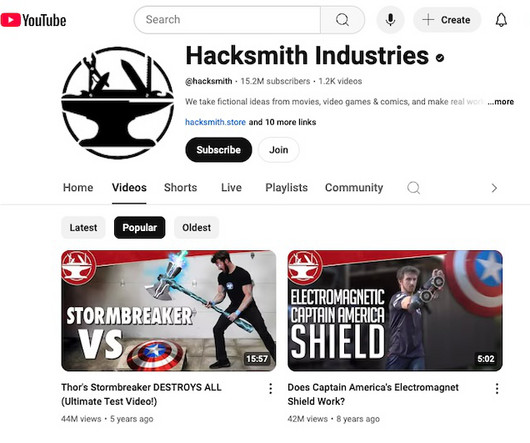
Task: Expand channel description with ...more
Action: [501, 102]
